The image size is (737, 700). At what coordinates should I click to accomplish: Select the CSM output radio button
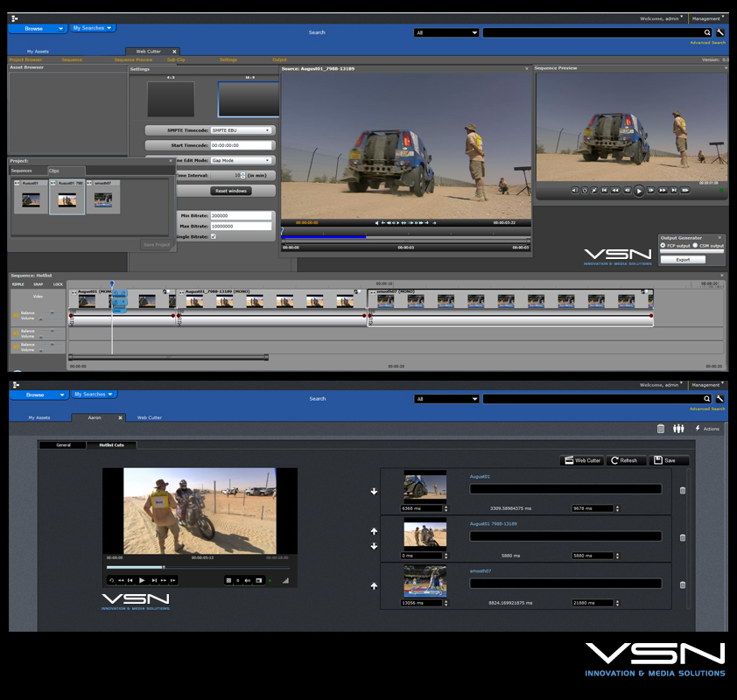tap(695, 246)
